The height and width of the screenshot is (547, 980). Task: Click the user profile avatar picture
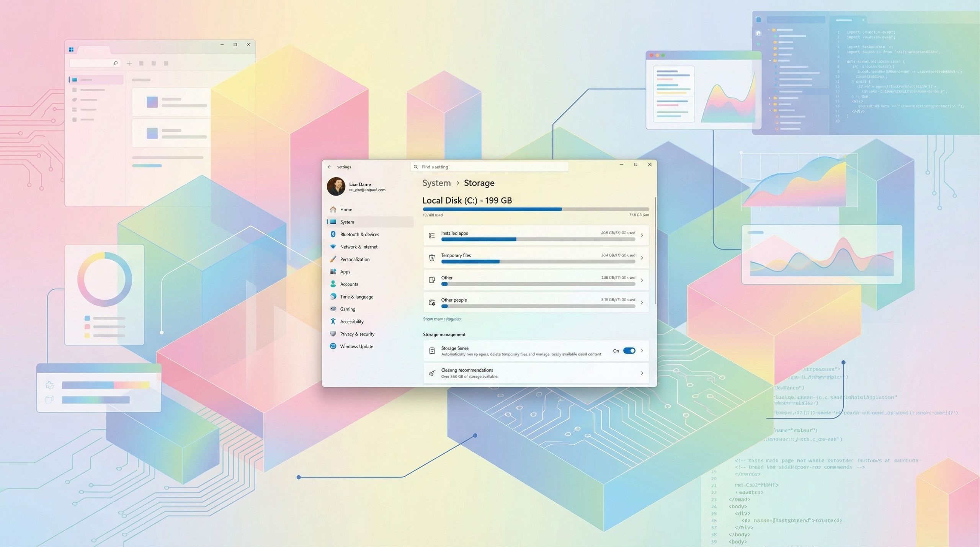tap(336, 186)
